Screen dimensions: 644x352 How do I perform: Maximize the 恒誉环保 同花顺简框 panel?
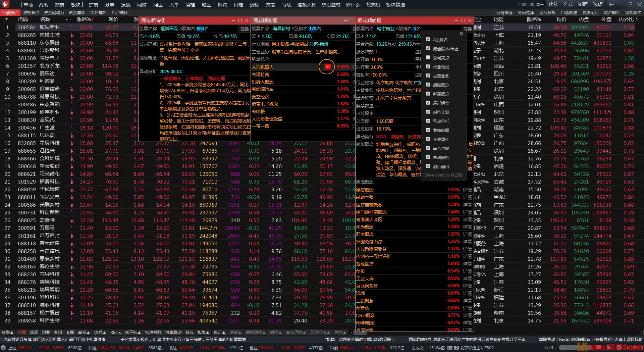(240, 20)
